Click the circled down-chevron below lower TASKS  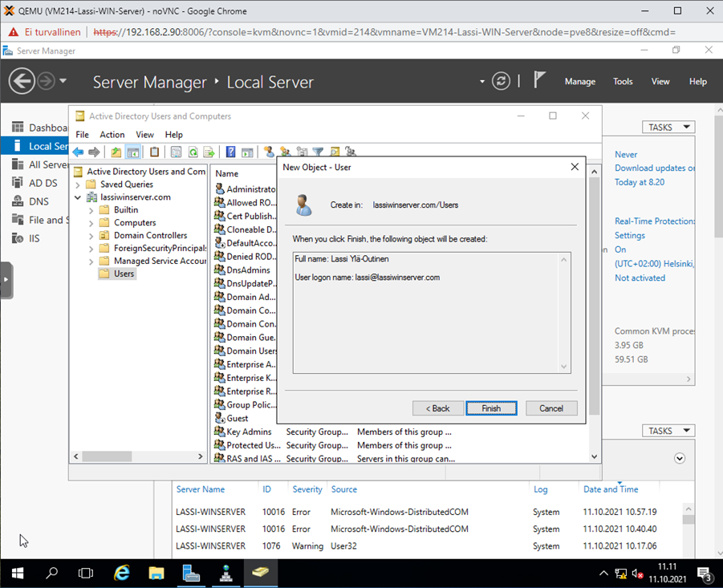[x=679, y=458]
